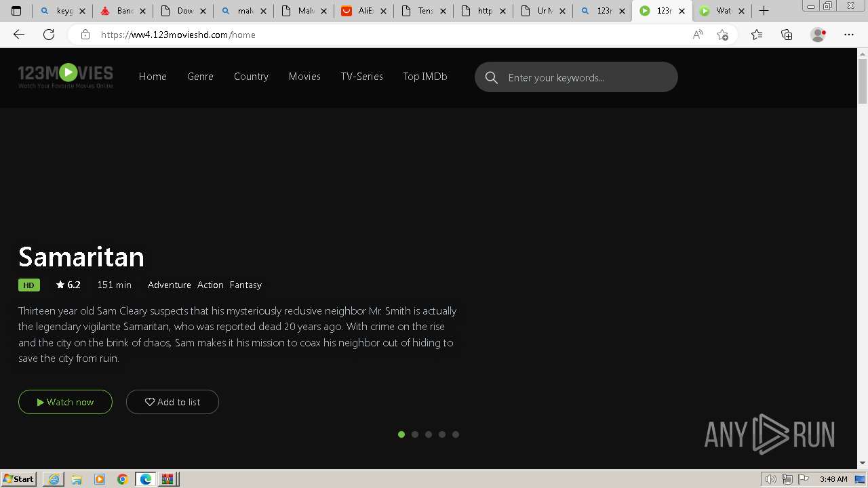
Task: Open the Adventure genre link
Action: click(170, 285)
